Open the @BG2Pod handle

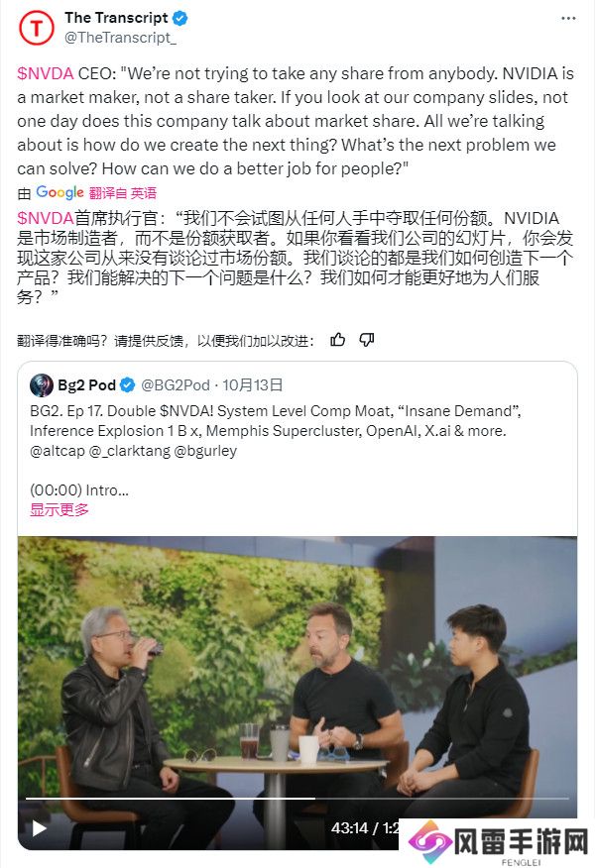click(x=175, y=385)
